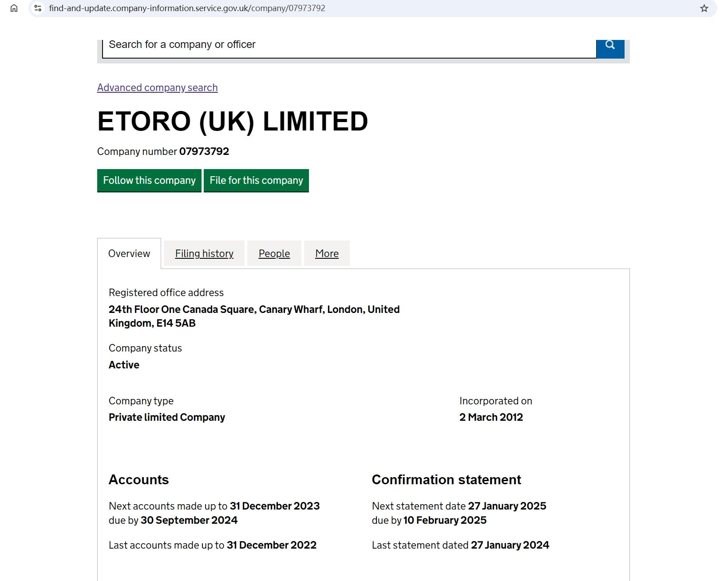Screen dimensions: 728x581
Task: Click Follow this company button
Action: [x=149, y=181]
